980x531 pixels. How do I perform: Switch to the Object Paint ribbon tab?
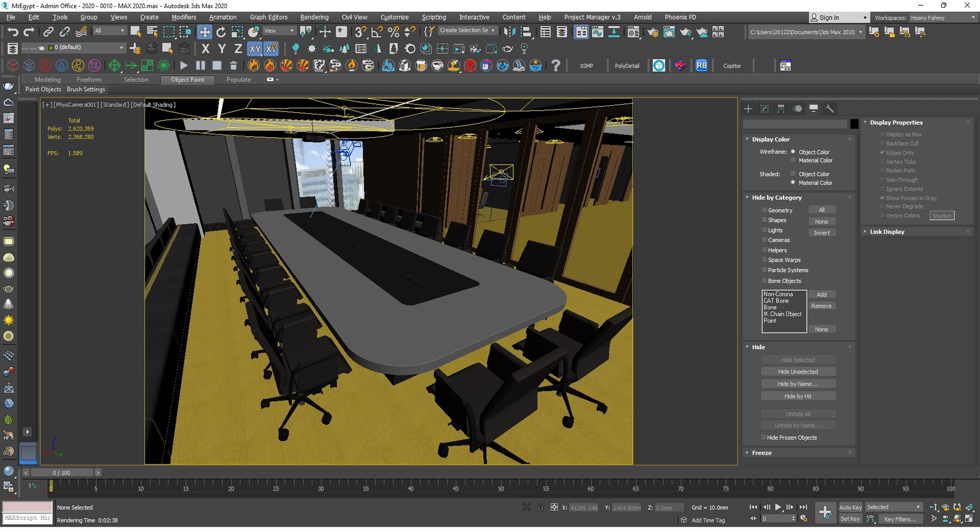tap(187, 80)
